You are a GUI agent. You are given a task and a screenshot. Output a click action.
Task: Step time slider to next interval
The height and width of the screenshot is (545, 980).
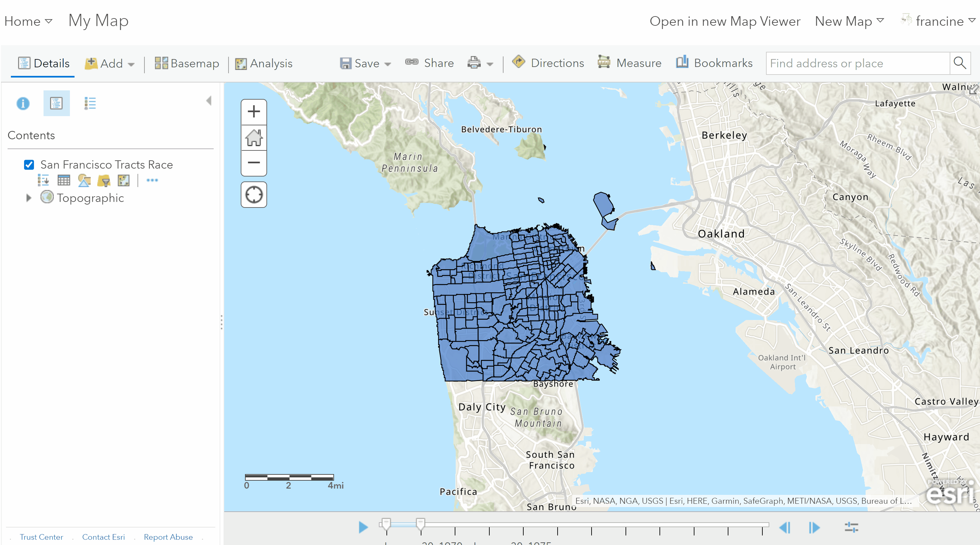814,527
